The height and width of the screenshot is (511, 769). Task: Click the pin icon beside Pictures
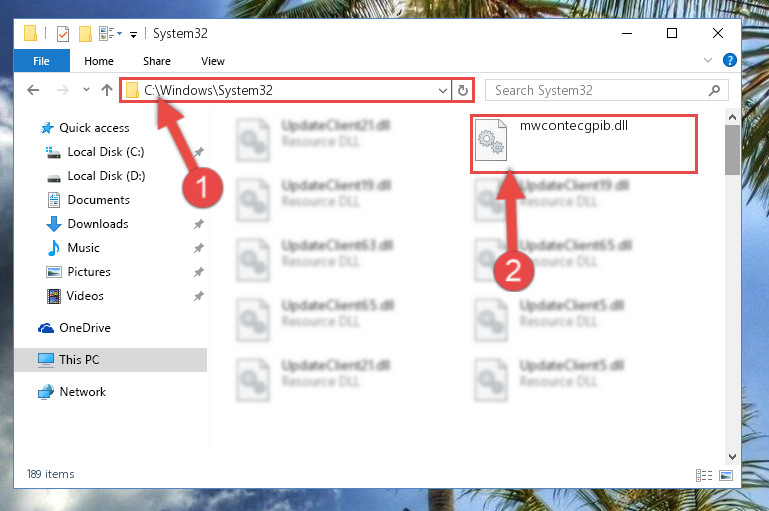(199, 272)
